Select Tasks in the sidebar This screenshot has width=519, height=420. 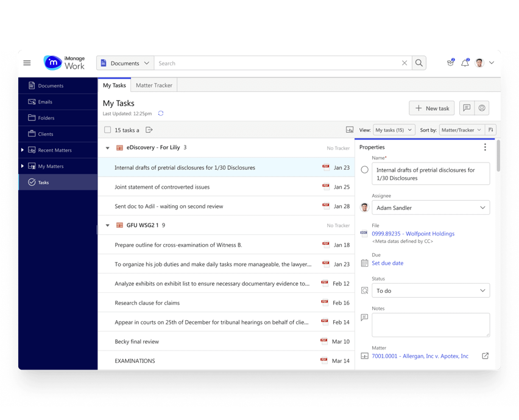(58, 182)
